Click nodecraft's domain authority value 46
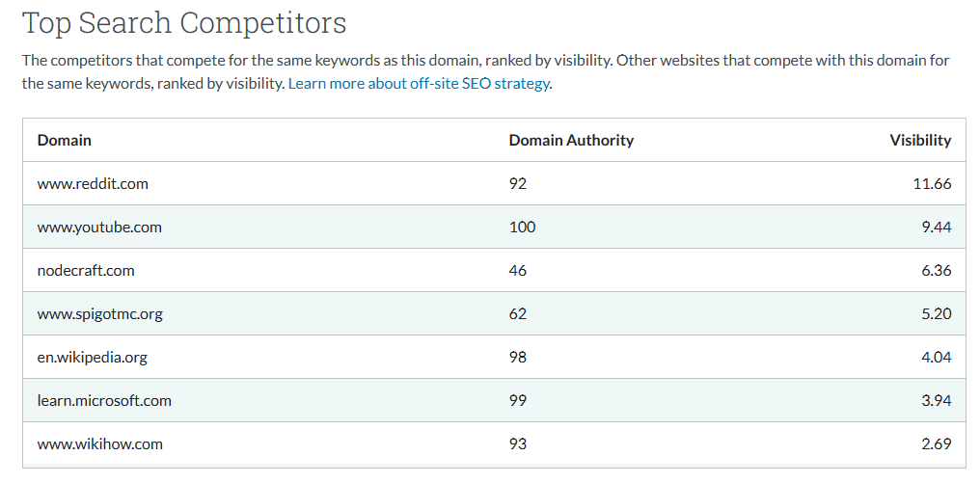 [x=518, y=271]
